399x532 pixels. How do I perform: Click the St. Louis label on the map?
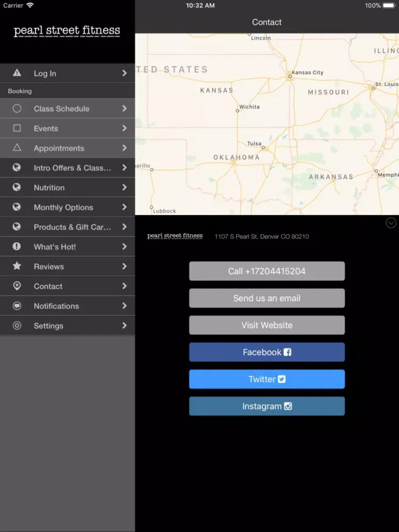[x=386, y=84]
